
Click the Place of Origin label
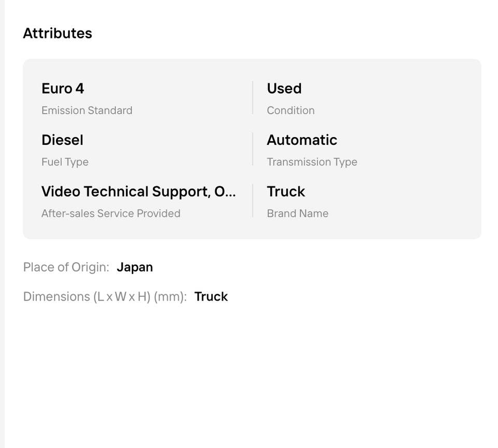(x=66, y=267)
